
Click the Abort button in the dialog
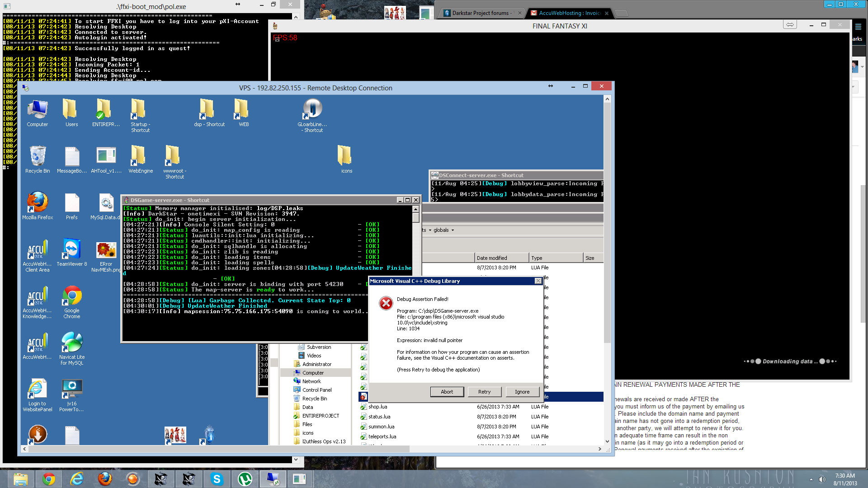click(447, 392)
